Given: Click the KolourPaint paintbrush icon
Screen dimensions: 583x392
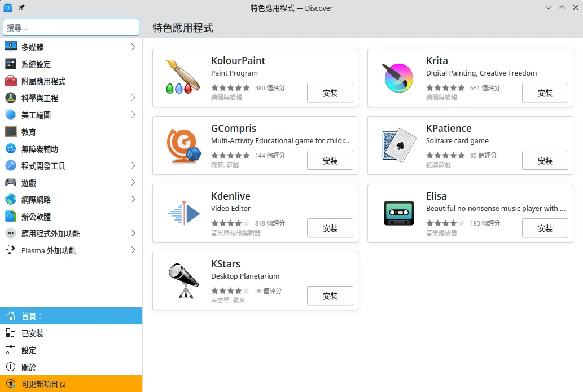Looking at the screenshot, I should 183,77.
